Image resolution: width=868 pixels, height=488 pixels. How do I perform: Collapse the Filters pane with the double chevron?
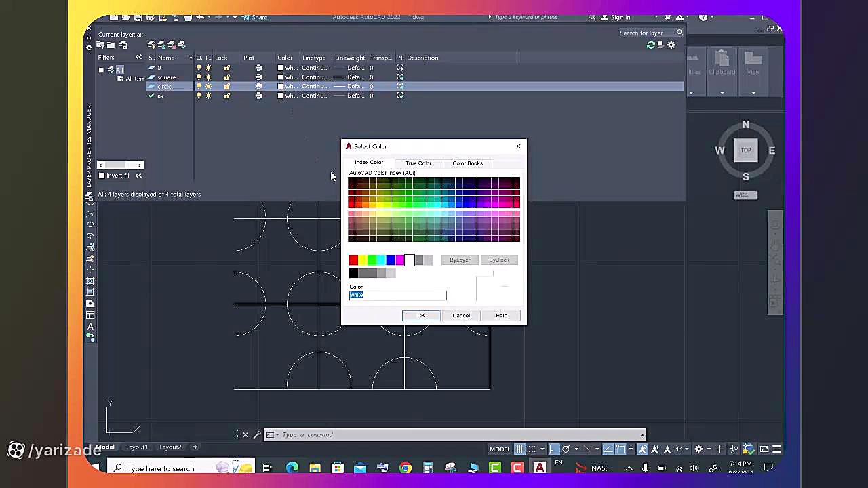pos(138,58)
